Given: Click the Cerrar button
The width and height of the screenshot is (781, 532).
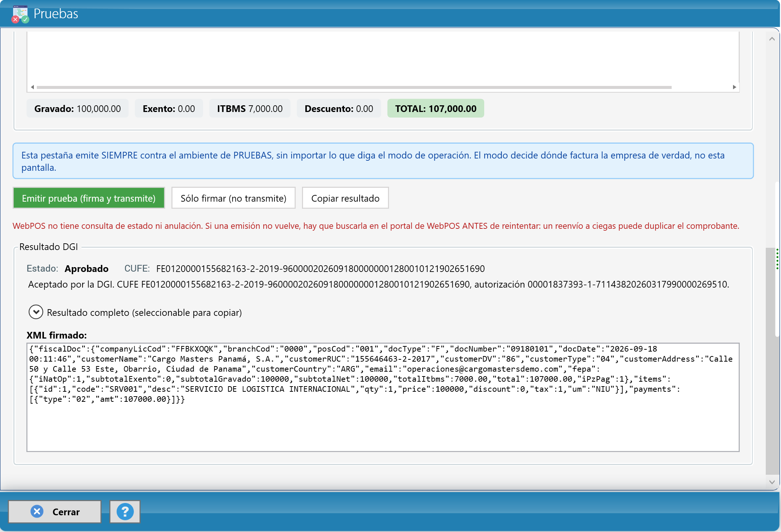Looking at the screenshot, I should (55, 512).
